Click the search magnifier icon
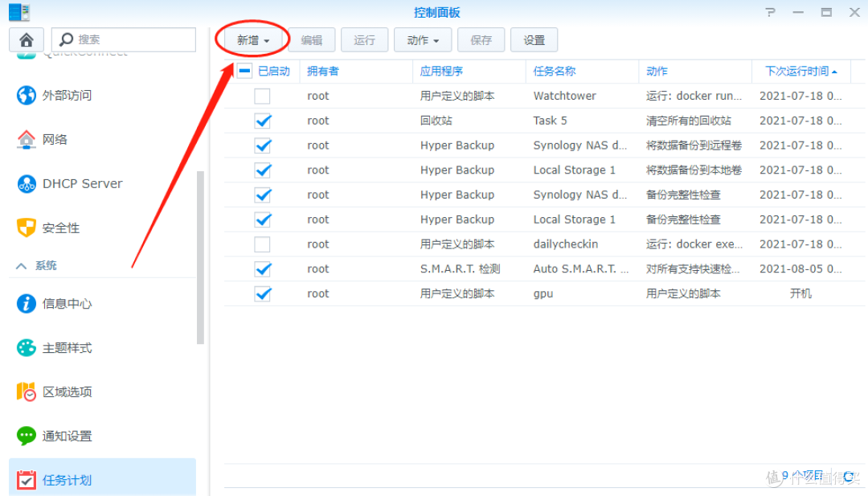Viewport: 868px width, 496px height. (67, 39)
